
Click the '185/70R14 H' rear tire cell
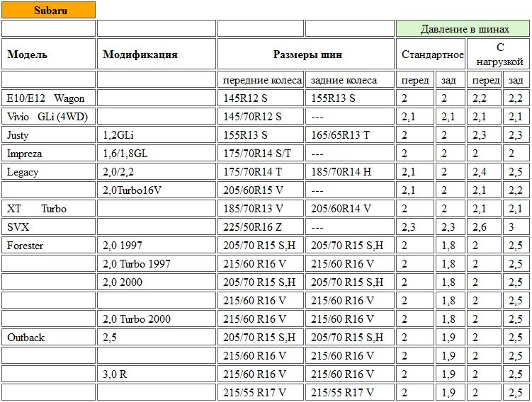pyautogui.click(x=350, y=172)
